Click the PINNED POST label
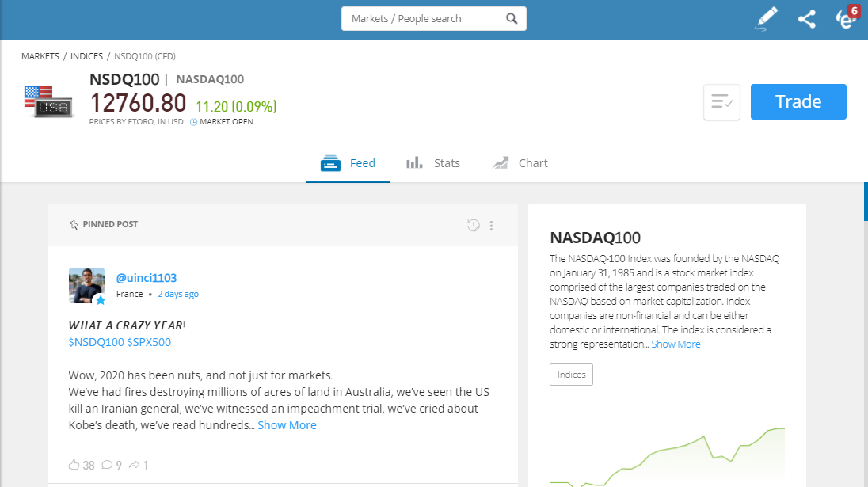 110,224
